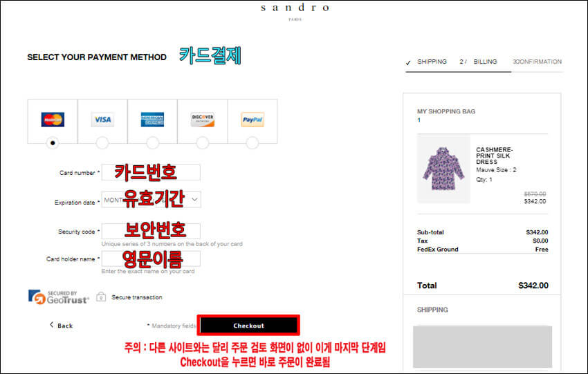Focus the Card number field
This screenshot has width=588, height=374.
[x=151, y=172]
